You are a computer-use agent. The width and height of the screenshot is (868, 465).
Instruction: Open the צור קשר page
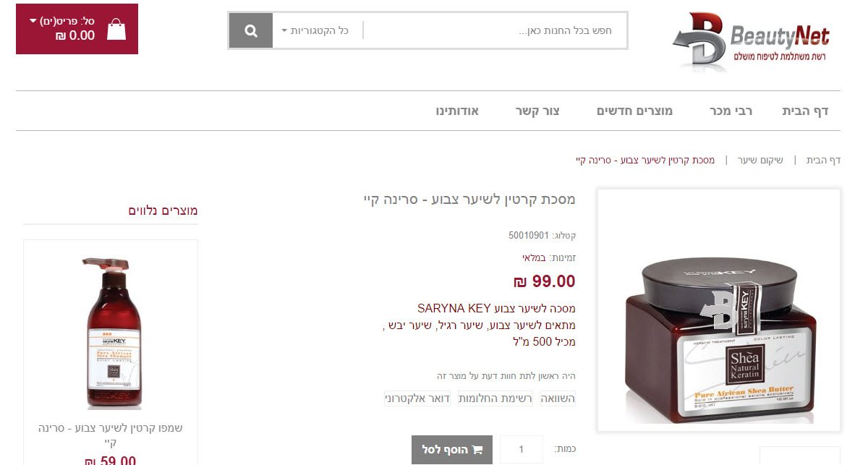click(537, 111)
